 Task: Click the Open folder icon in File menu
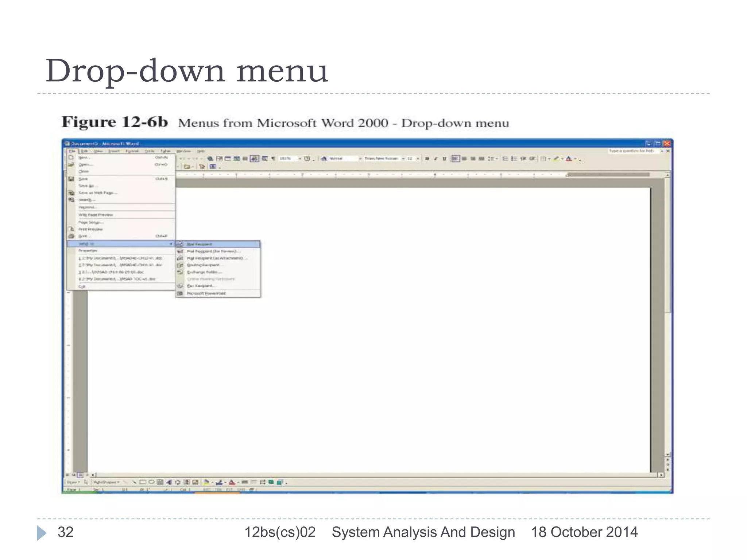71,165
